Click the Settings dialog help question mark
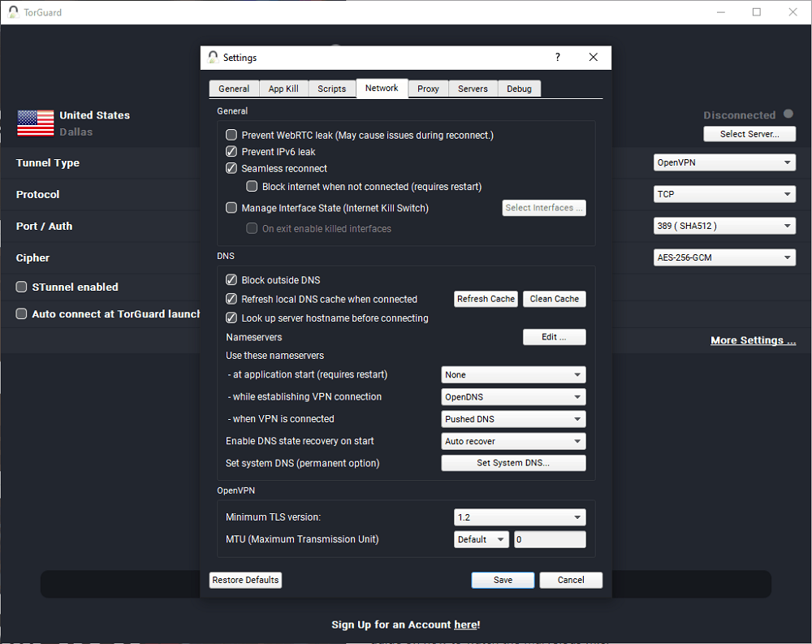812x644 pixels. (x=557, y=57)
